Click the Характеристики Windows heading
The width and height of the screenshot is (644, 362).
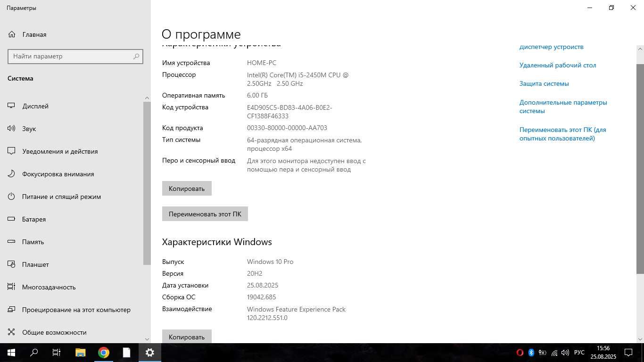[x=217, y=242]
